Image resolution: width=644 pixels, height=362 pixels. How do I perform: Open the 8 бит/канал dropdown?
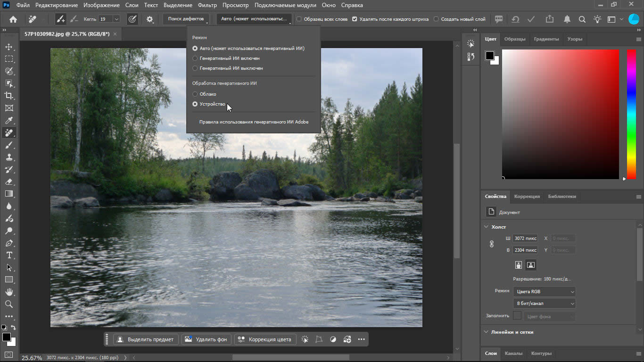[544, 304]
